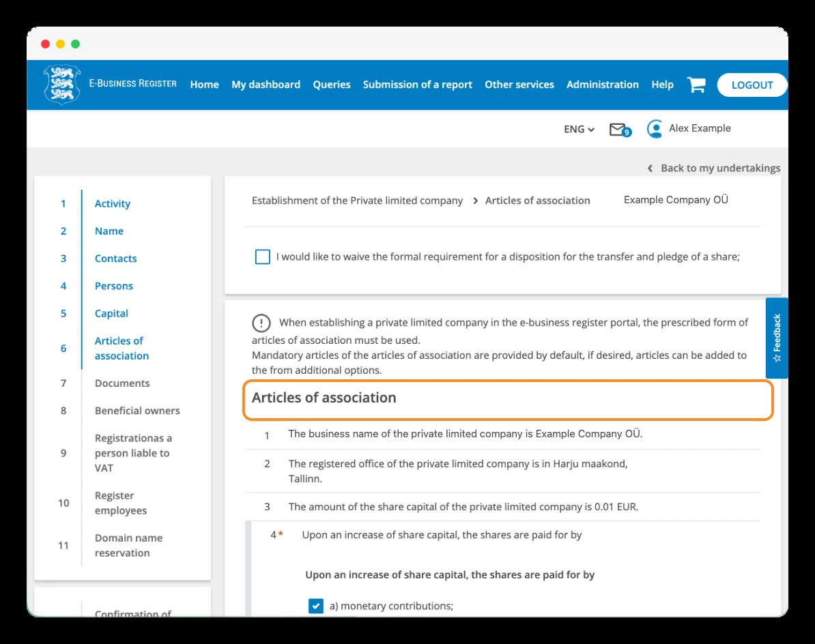Uncheck the monetary contributions checkbox
Screen dimensions: 815x644
click(x=315, y=606)
